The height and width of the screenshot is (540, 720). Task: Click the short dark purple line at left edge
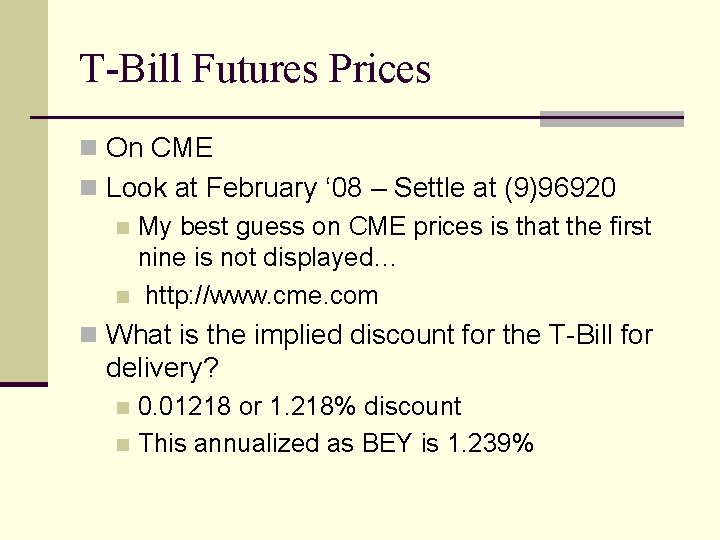pyautogui.click(x=23, y=384)
